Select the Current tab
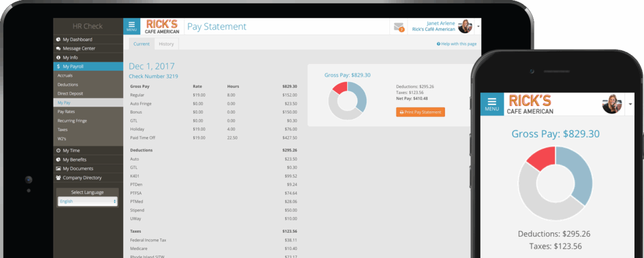This screenshot has height=258, width=644. 142,44
